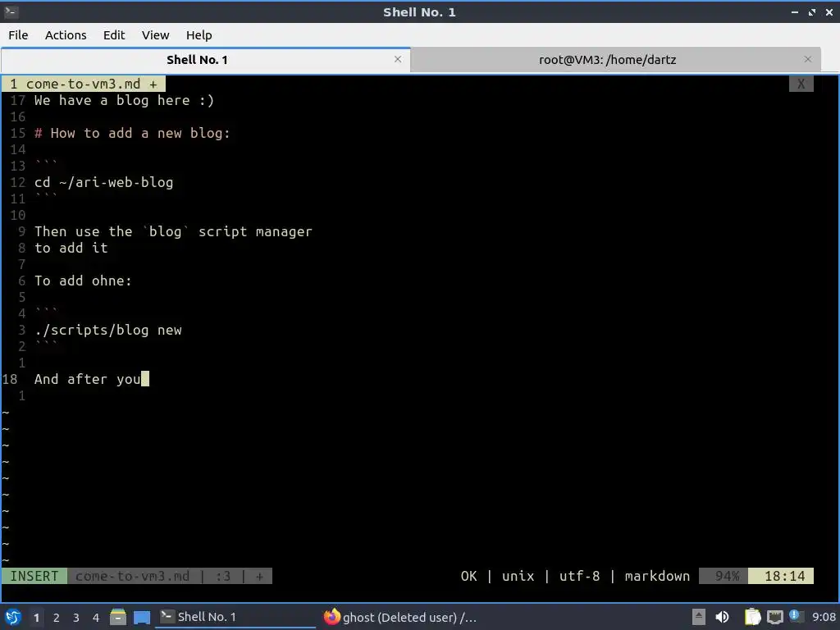Select the come-to-vm3.md vim buffer tab

pyautogui.click(x=84, y=84)
